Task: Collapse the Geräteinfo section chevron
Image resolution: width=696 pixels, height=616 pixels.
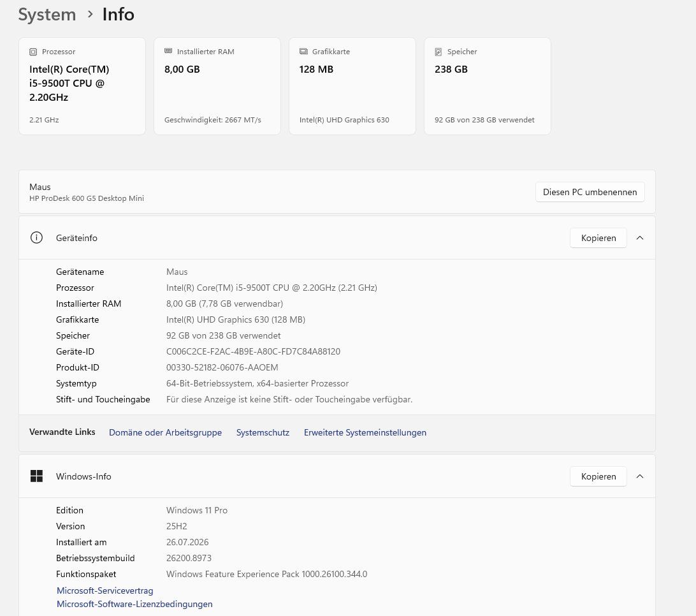Action: click(640, 238)
